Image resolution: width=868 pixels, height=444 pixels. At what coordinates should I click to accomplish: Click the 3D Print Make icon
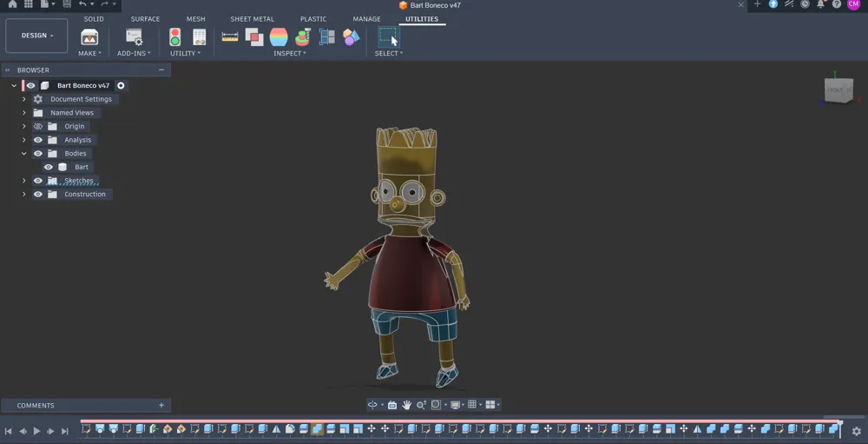coord(89,37)
